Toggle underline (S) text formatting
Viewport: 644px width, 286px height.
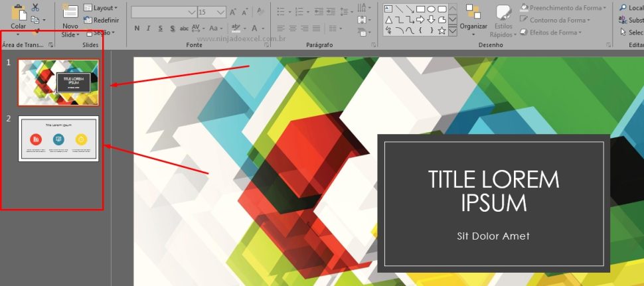161,29
